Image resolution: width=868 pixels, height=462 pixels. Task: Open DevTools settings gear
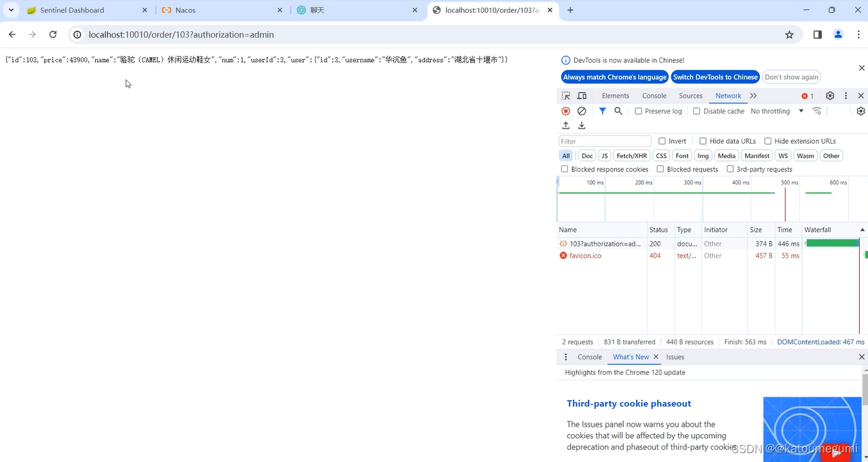pos(830,96)
